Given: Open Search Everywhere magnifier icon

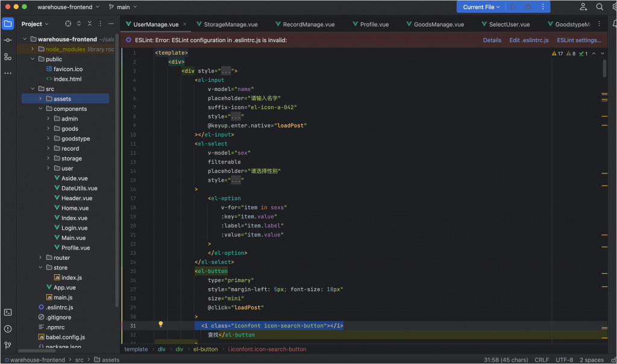Looking at the screenshot, I should (x=600, y=7).
